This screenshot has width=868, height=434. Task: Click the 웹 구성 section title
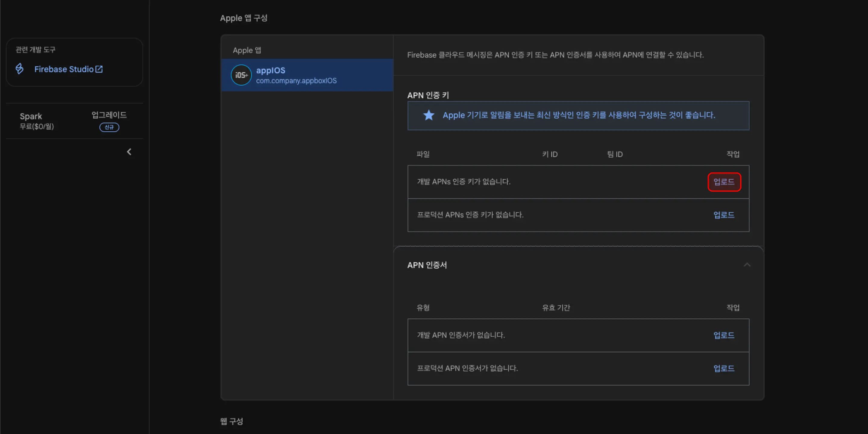(x=231, y=421)
